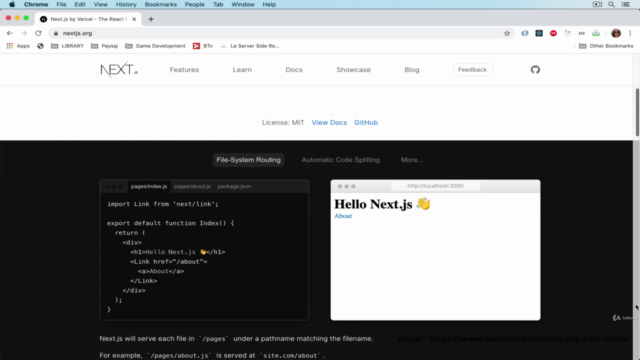Screen dimensions: 640x360
Task: Open the Window menu
Action: pos(242,4)
